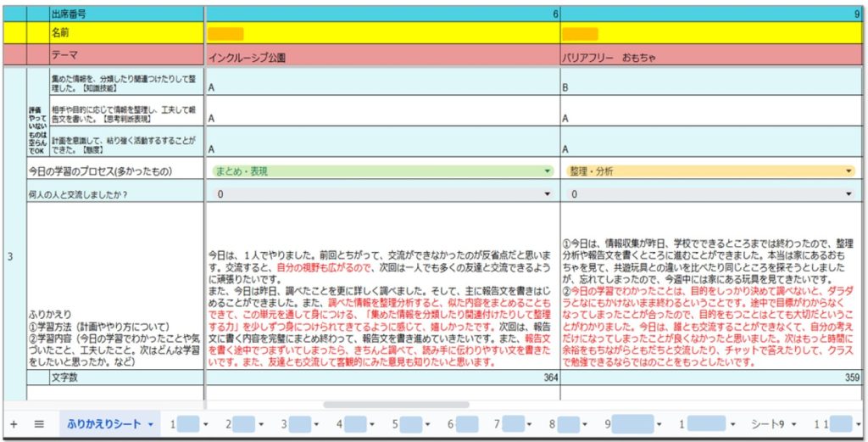This screenshot has height=442, width=868.
Task: Click the add new sheet plus icon
Action: click(13, 424)
